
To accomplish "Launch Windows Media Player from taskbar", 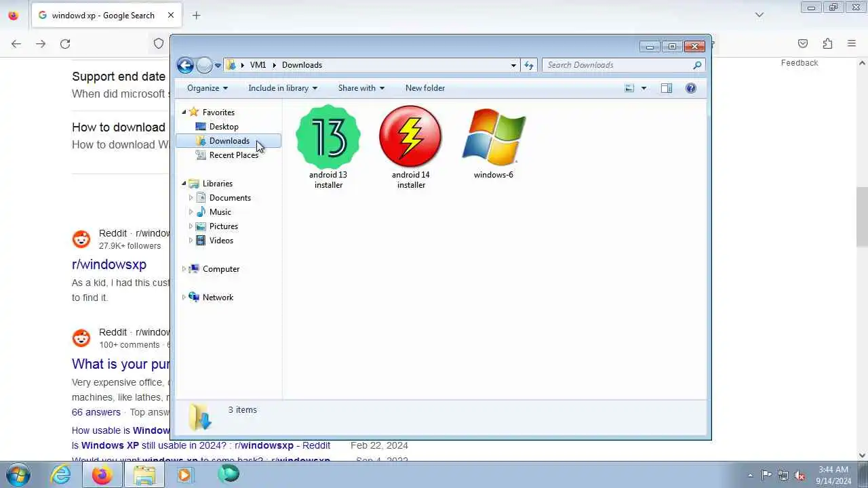I will click(184, 475).
